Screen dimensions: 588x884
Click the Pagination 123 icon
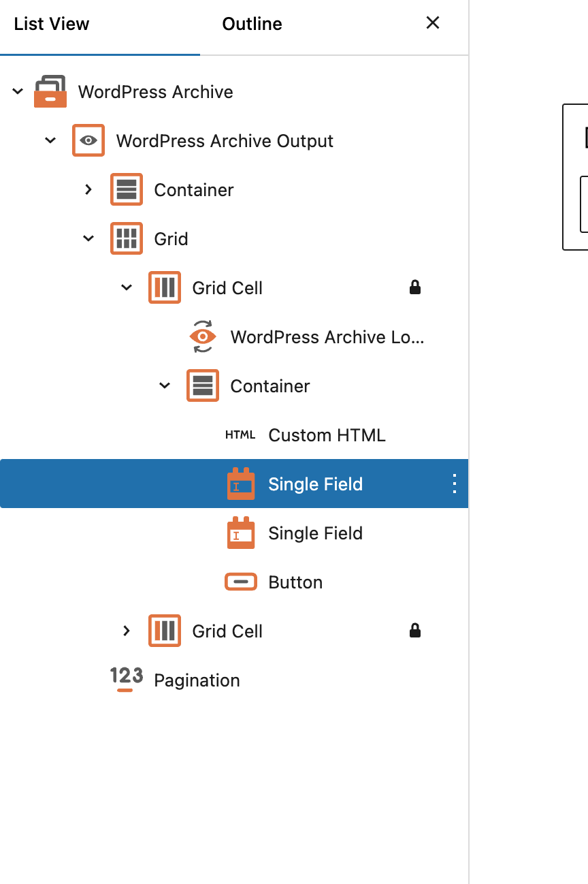tap(127, 680)
